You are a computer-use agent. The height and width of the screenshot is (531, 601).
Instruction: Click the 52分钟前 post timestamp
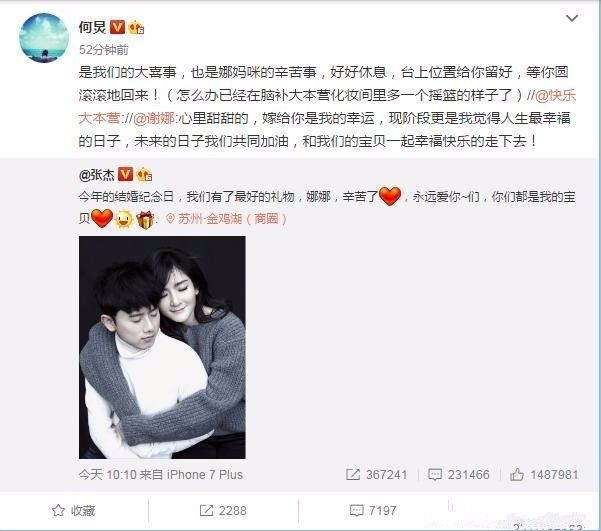[x=103, y=49]
